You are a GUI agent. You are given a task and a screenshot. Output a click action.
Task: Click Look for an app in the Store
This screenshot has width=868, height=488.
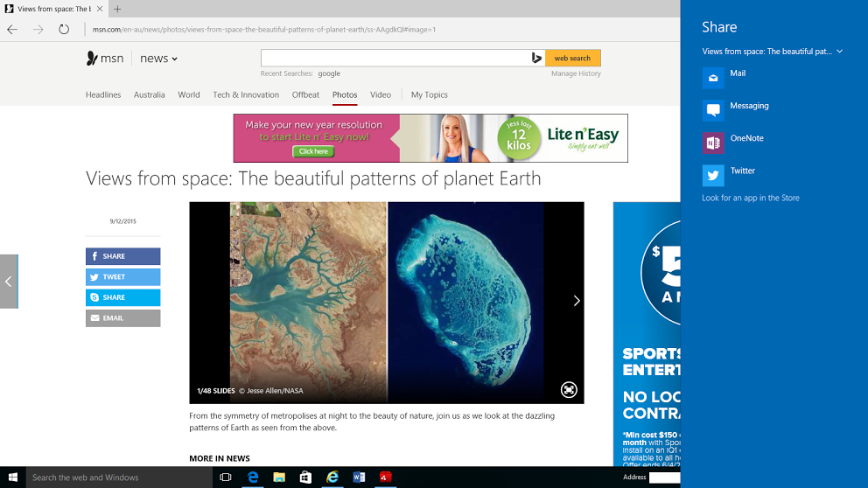coord(750,198)
